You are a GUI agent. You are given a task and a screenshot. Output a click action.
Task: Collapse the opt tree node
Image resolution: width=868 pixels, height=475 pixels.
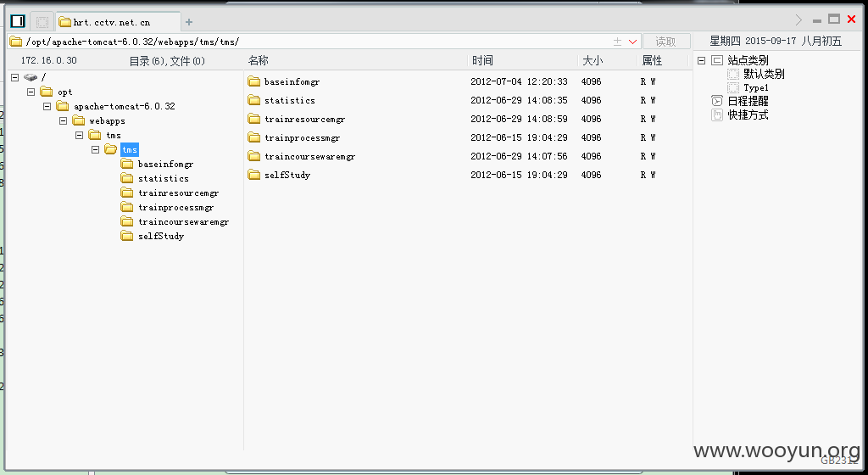click(31, 92)
